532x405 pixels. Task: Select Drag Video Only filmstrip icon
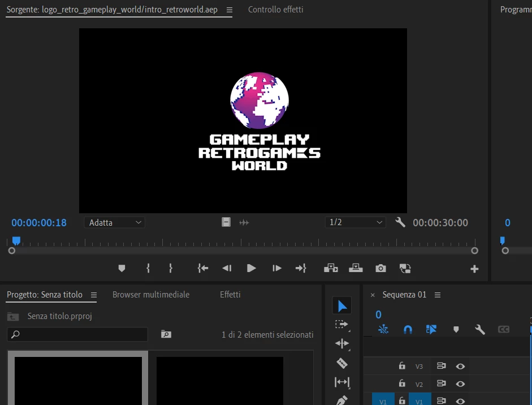[x=226, y=222]
